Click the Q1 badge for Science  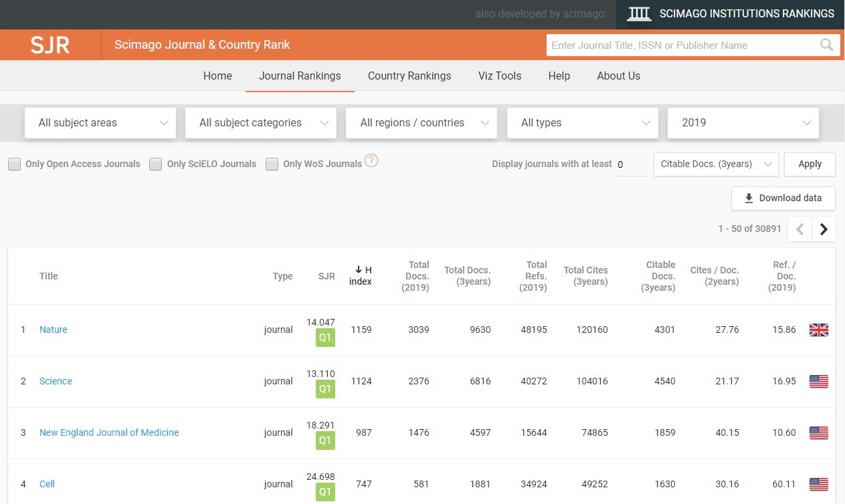pyautogui.click(x=325, y=389)
